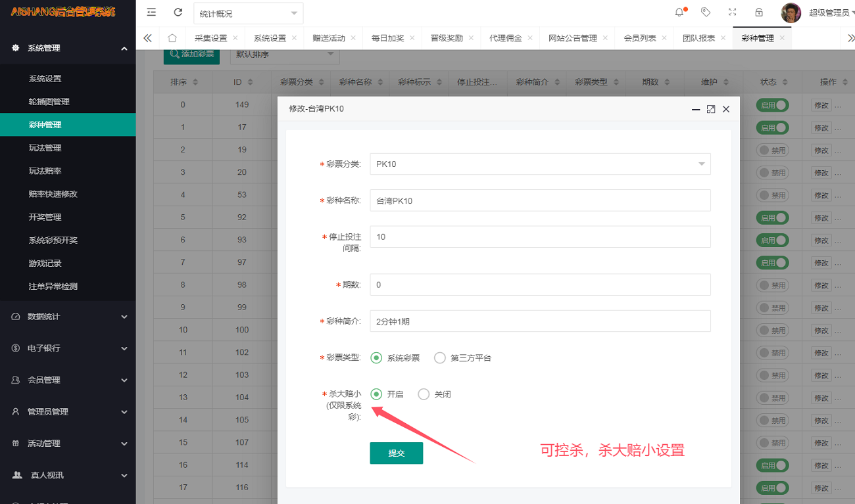Image resolution: width=855 pixels, height=504 pixels.
Task: Go to the home tab icon
Action: pyautogui.click(x=172, y=38)
